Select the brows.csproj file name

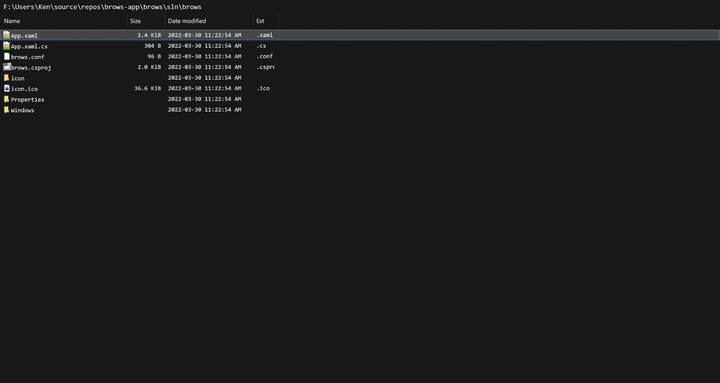[x=31, y=68]
